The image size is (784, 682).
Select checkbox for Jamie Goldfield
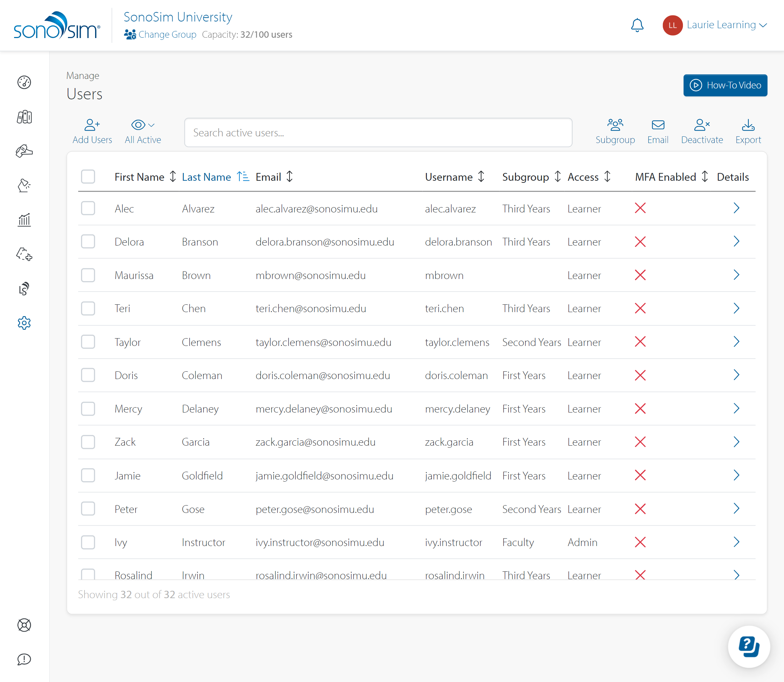(x=88, y=475)
